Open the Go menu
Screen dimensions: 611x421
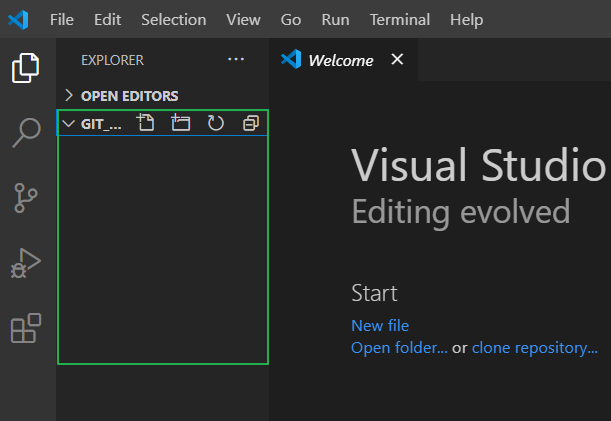291,19
